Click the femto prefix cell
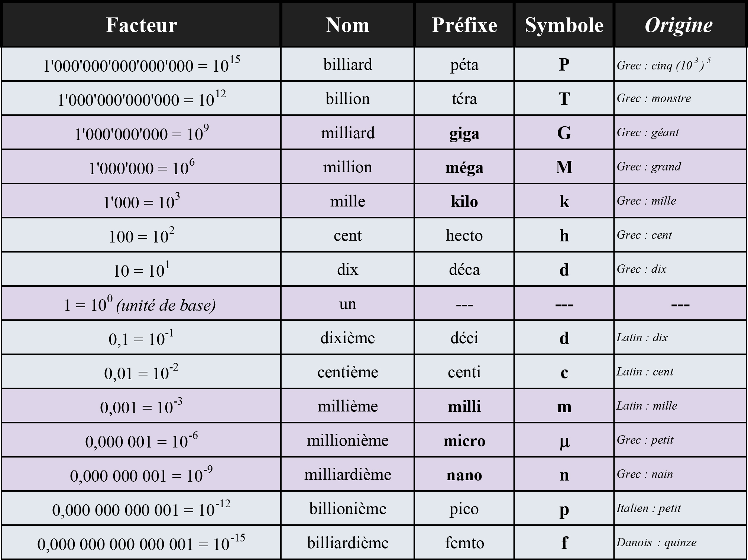This screenshot has width=748, height=560. [x=464, y=543]
